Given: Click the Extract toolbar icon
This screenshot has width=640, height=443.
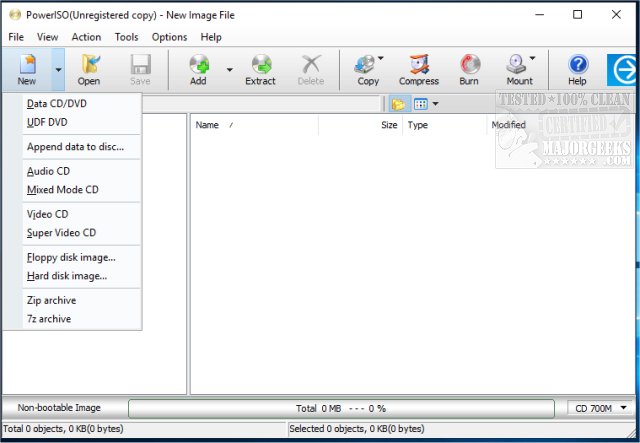Looking at the screenshot, I should 260,69.
